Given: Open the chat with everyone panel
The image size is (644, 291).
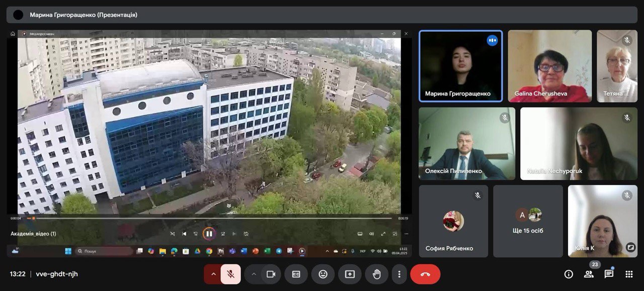Looking at the screenshot, I should tap(609, 274).
